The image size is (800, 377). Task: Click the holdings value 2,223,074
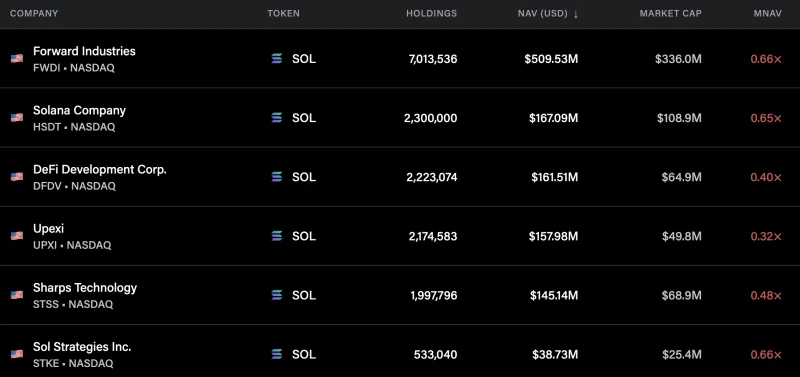(432, 178)
